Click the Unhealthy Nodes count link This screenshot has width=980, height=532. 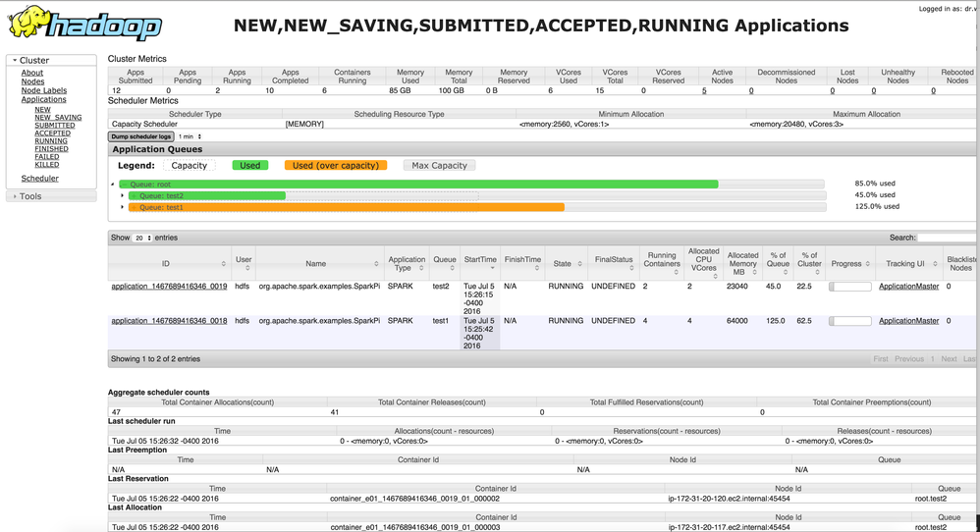(x=874, y=90)
